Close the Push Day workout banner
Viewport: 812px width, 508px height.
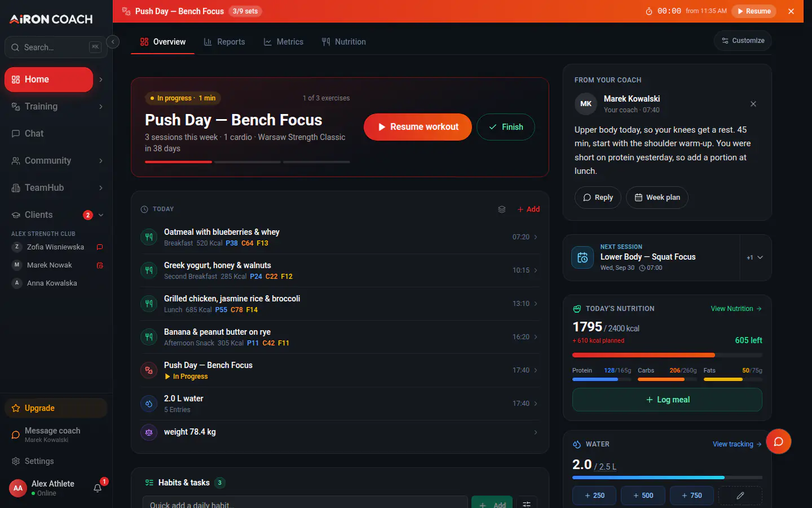(x=791, y=11)
